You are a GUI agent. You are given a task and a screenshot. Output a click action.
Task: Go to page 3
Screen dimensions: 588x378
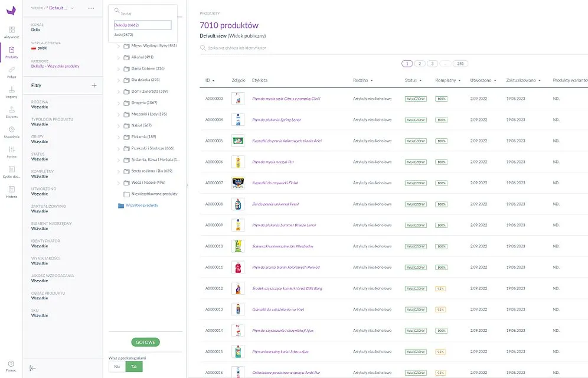(x=432, y=64)
